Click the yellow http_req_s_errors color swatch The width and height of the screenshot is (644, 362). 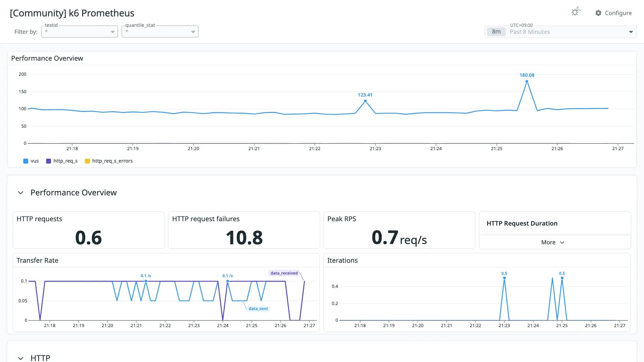(87, 161)
